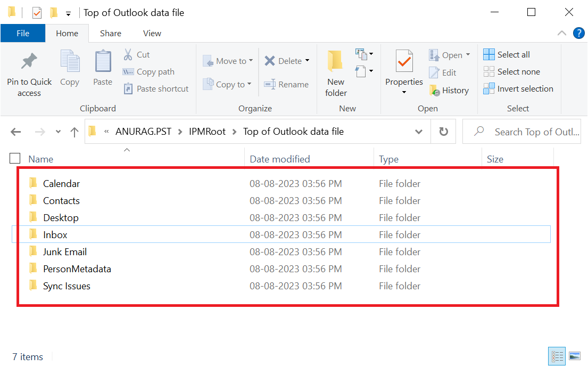This screenshot has height=366, width=588.
Task: Click the Cut scissors icon
Action: tap(128, 55)
